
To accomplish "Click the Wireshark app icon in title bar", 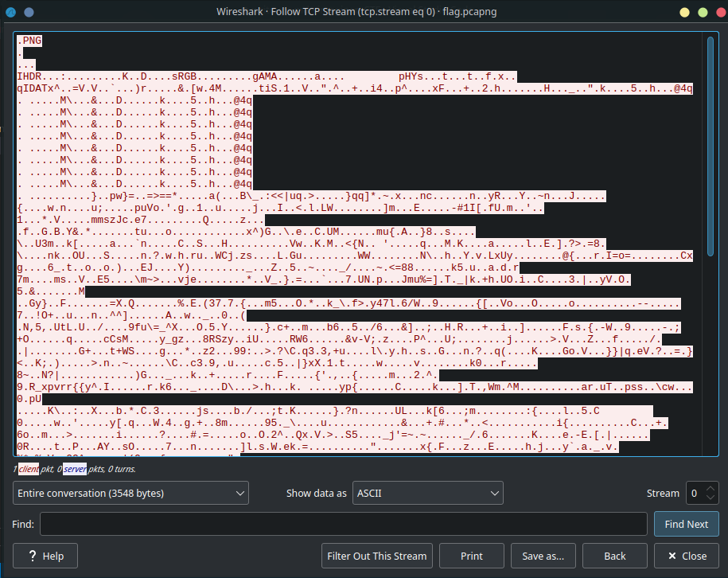I will [x=11, y=12].
